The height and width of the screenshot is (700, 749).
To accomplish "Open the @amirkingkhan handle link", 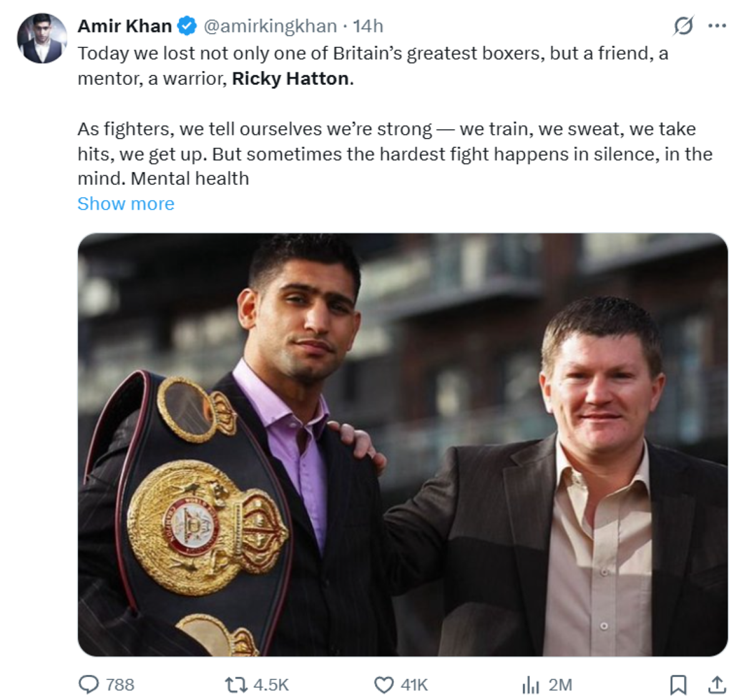I will 270,26.
